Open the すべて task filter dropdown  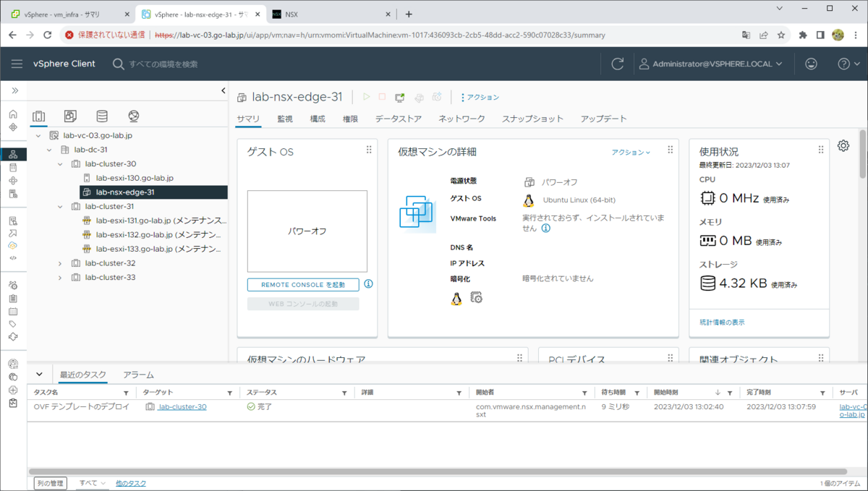[93, 483]
